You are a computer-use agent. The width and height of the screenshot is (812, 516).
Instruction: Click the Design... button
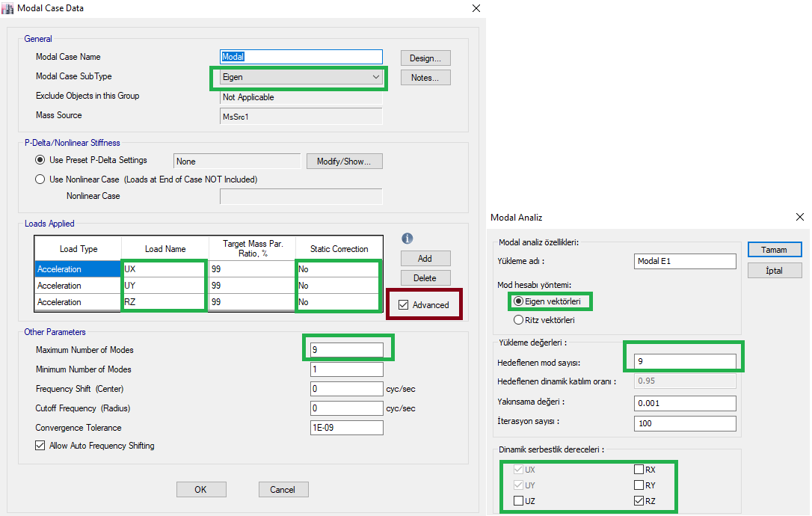coord(425,58)
